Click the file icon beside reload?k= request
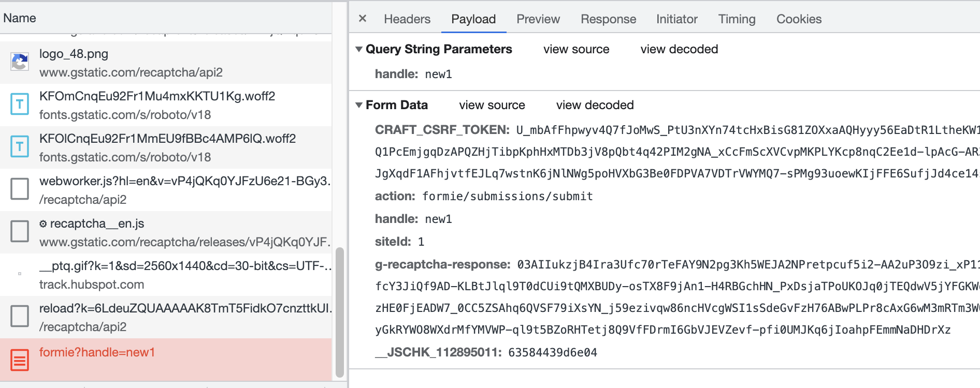 tap(20, 316)
